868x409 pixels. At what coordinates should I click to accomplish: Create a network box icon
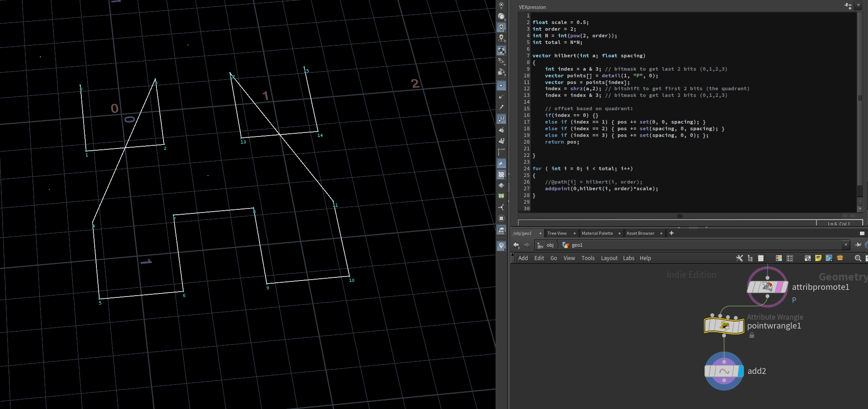(808, 258)
